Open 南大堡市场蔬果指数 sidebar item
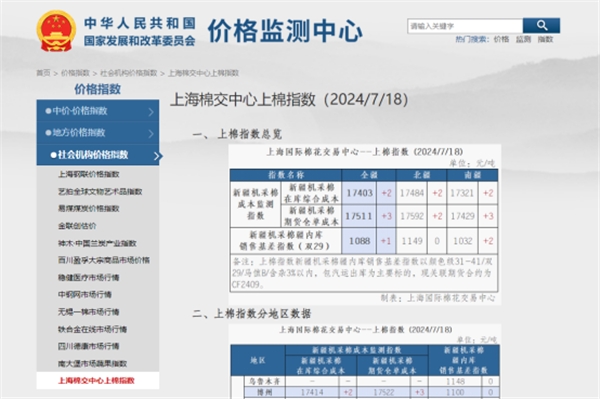This screenshot has width=600, height=399. pos(92,363)
